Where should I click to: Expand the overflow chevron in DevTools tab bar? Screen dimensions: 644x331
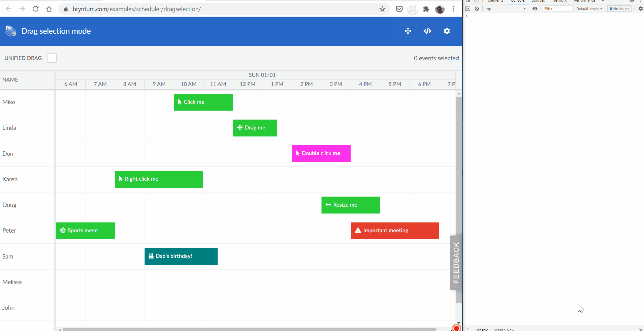pyautogui.click(x=603, y=1)
